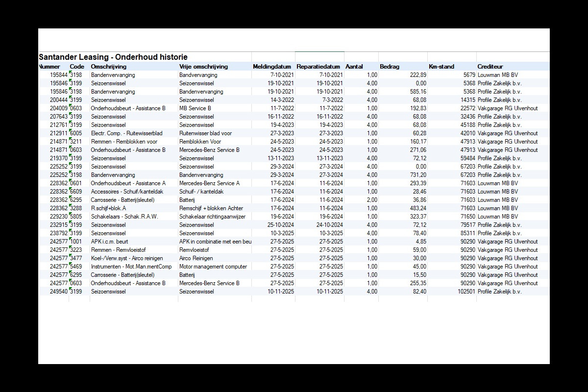Select the 'MB Service B' cell
The image size is (588, 392).
tap(195, 108)
